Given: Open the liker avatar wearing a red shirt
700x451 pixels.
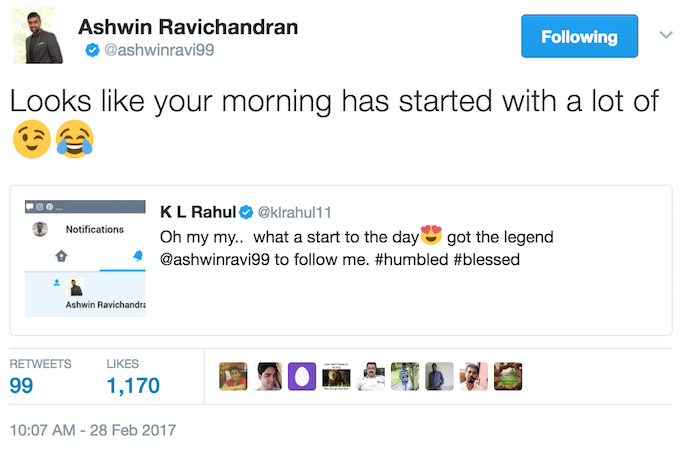Looking at the screenshot, I should (x=233, y=376).
